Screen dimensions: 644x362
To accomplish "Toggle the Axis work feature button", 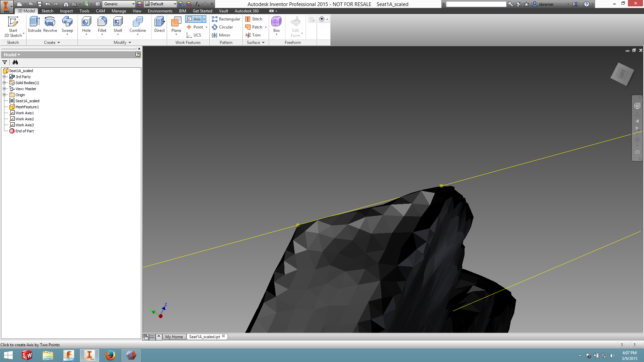I will click(x=194, y=19).
